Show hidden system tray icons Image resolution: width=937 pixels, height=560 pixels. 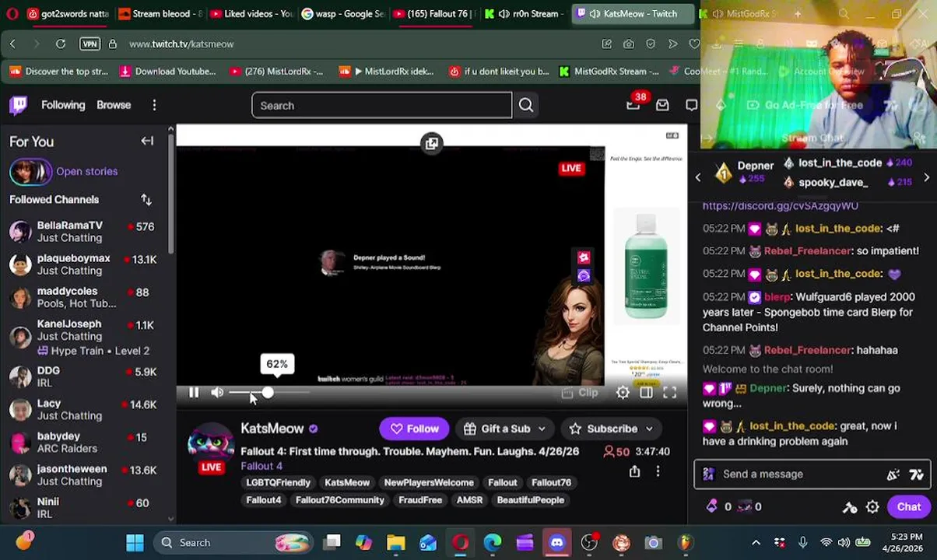(756, 543)
